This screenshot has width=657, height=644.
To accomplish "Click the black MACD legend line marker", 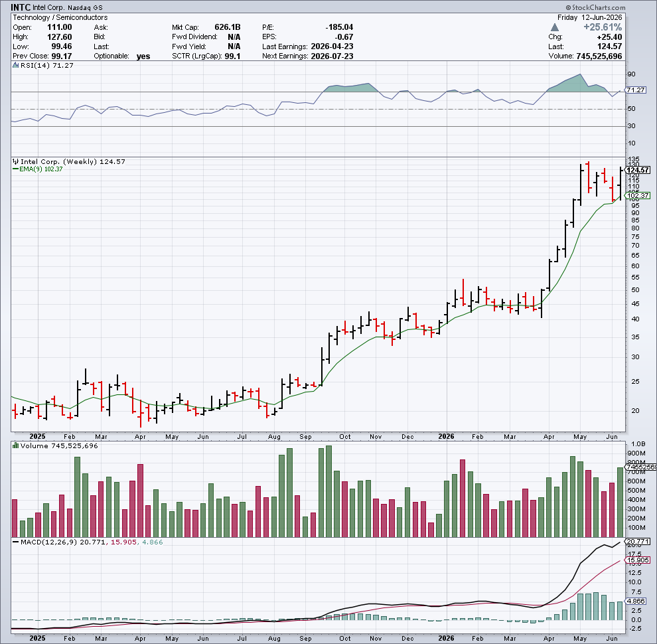I will pyautogui.click(x=15, y=542).
